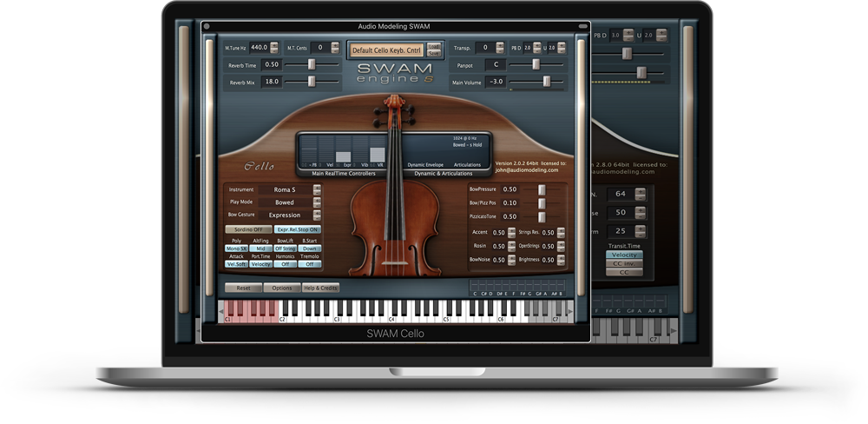
Task: Click the BowPressure slider handle
Action: coord(542,189)
